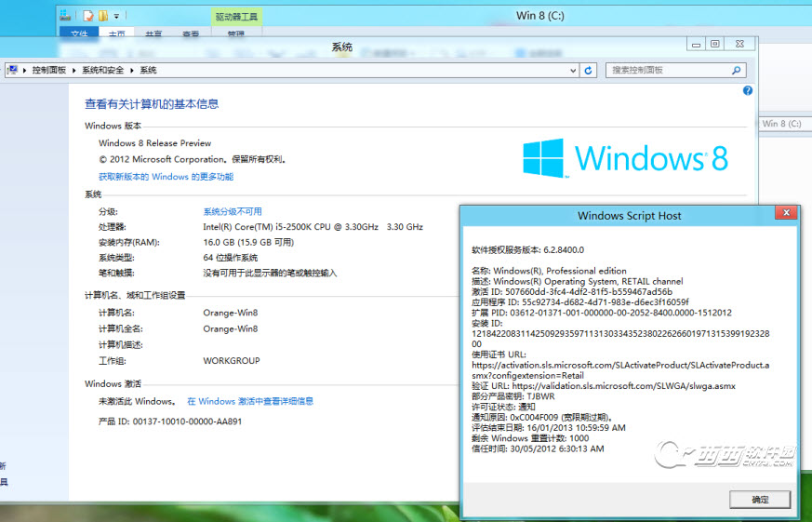This screenshot has width=812, height=522.
Task: Open the 文件 tab in the Explorer ribbon
Action: coord(79,33)
